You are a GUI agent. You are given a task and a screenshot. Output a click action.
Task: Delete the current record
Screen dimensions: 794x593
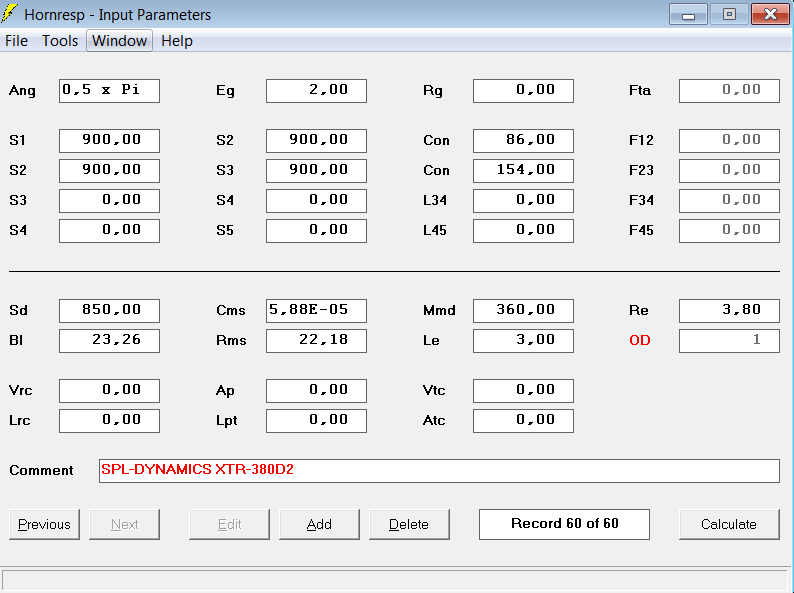tap(409, 524)
